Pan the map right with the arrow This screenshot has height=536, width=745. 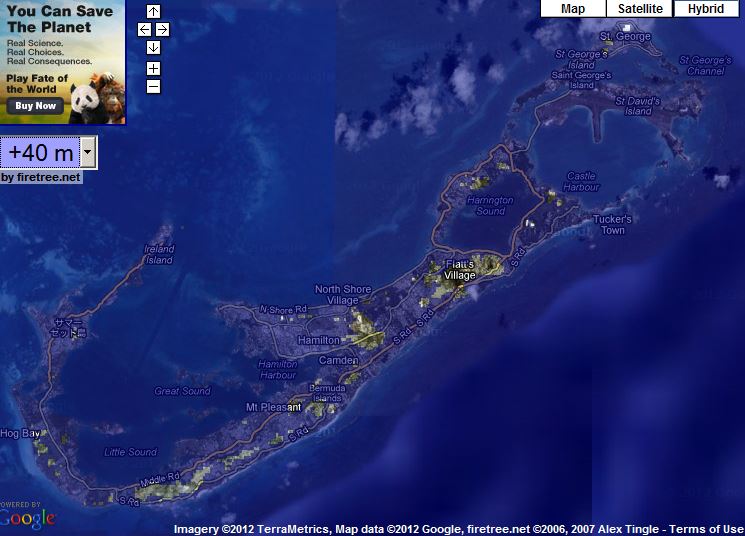pyautogui.click(x=162, y=29)
